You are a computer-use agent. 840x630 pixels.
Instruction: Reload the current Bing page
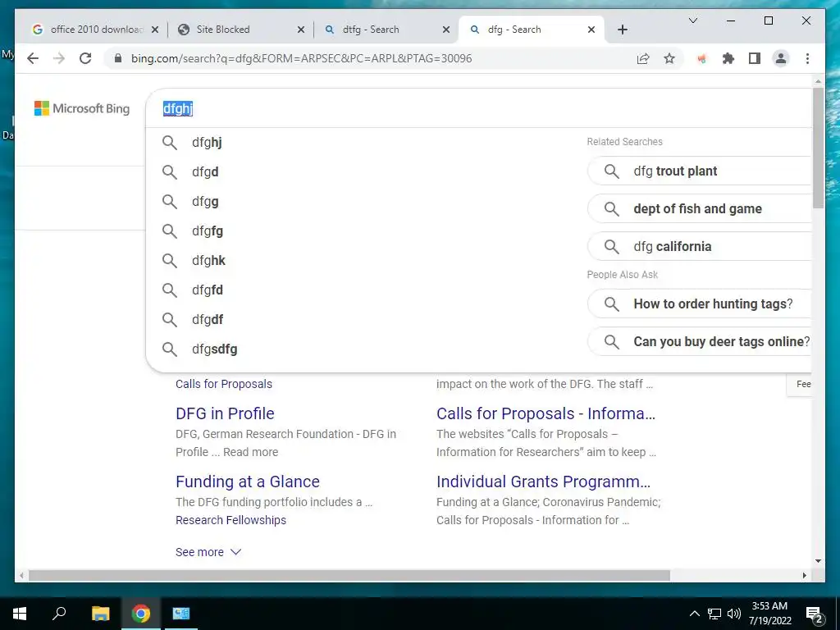click(85, 58)
